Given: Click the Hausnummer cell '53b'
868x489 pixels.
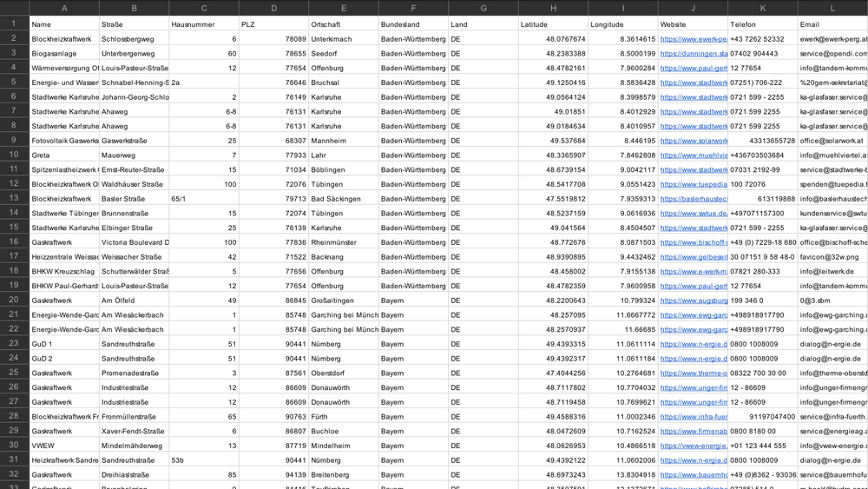Looking at the screenshot, I should tap(204, 460).
